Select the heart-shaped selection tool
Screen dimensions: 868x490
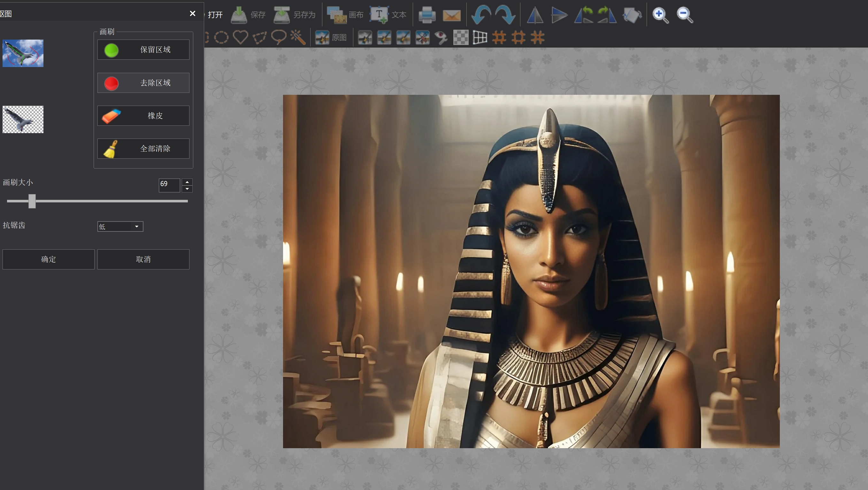point(240,37)
